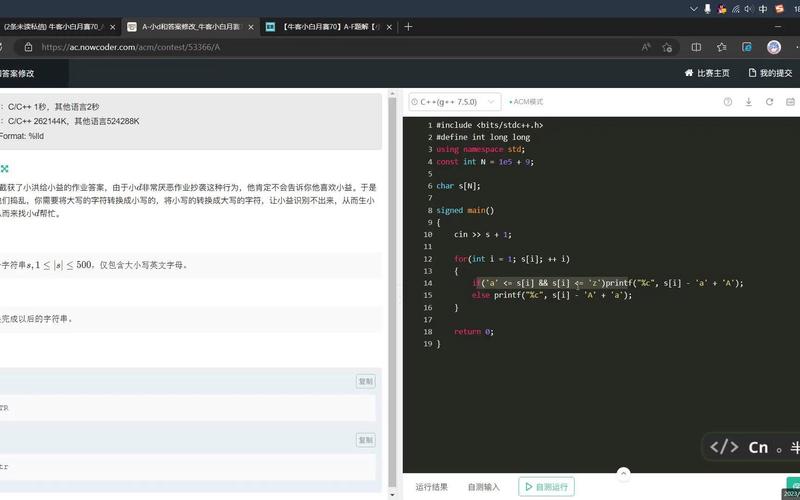
Task: Click the 'char s[N];' code line
Action: (458, 186)
